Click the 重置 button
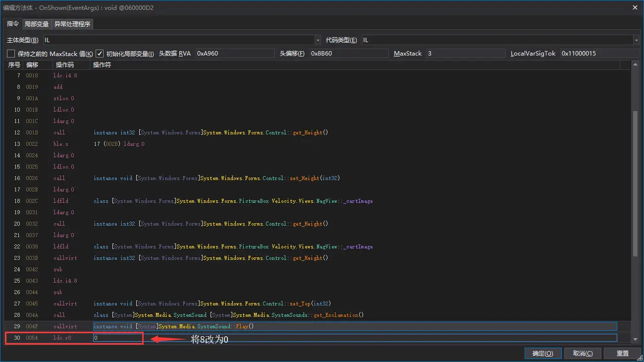This screenshot has height=362, width=644. [623, 353]
